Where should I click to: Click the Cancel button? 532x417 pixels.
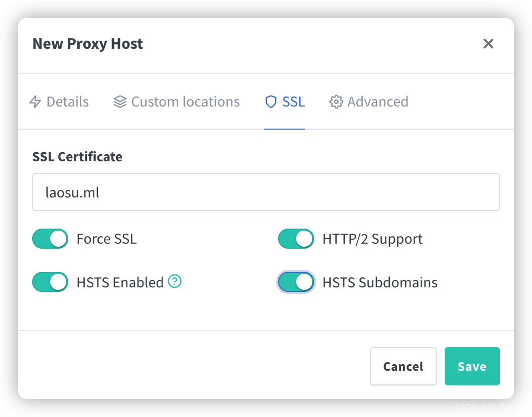click(403, 366)
